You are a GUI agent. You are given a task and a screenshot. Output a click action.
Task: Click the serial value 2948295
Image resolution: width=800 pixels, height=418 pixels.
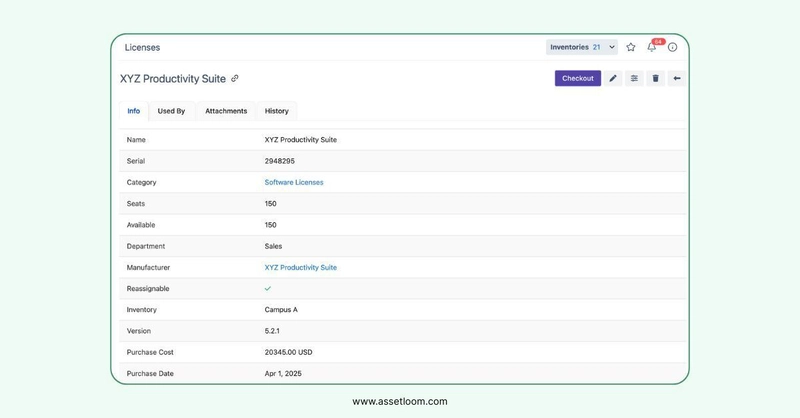click(280, 161)
